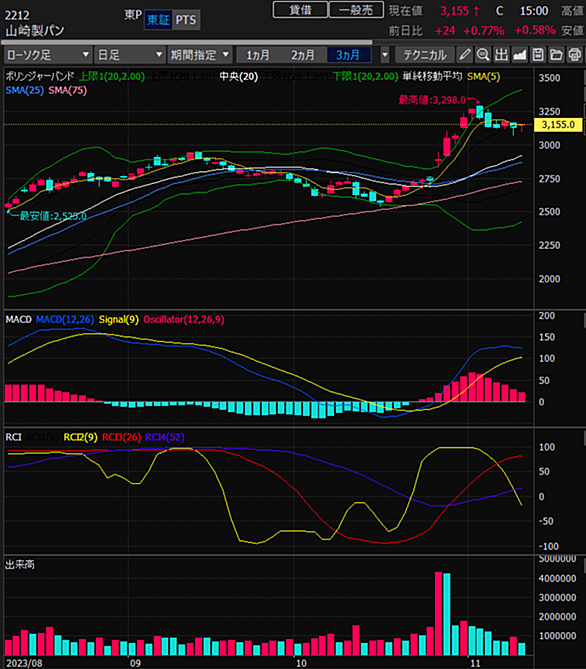Click the 貸借 button
Viewport: 586px width, 669px height.
pyautogui.click(x=300, y=9)
